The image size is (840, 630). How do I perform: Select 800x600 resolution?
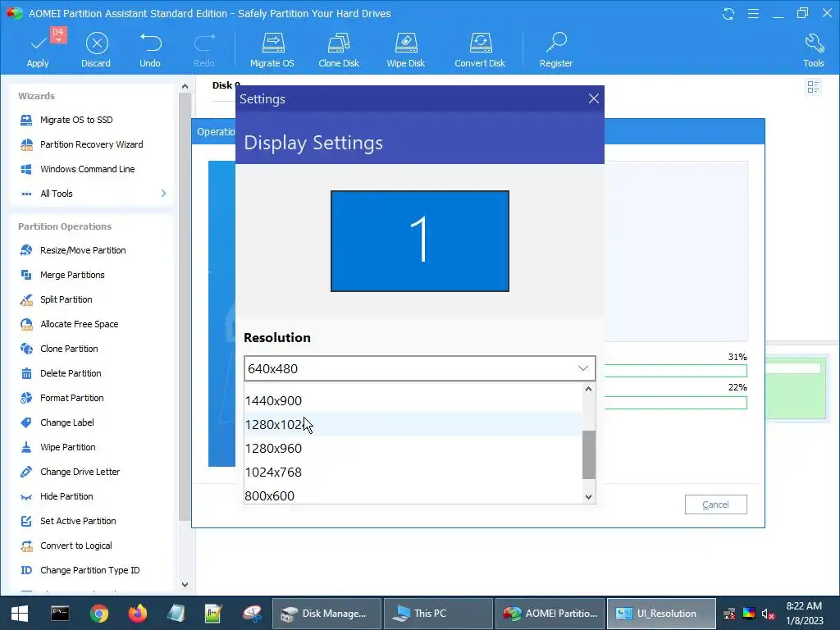coord(413,495)
